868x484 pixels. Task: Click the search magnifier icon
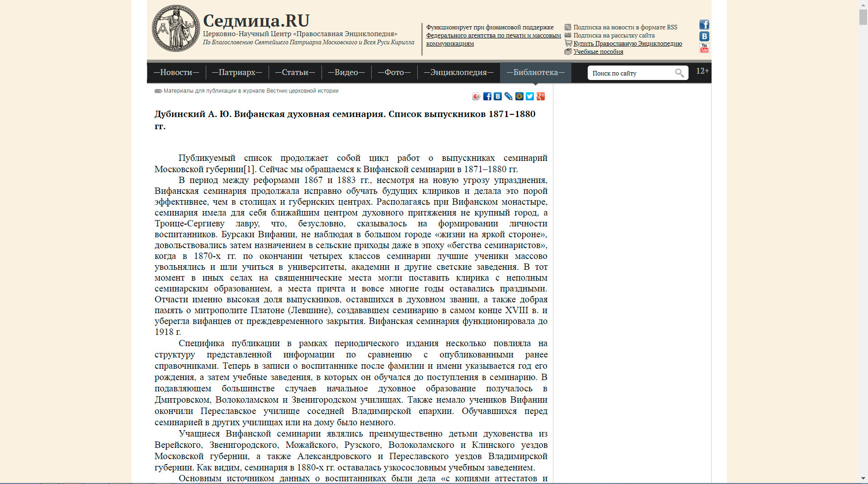click(x=679, y=73)
